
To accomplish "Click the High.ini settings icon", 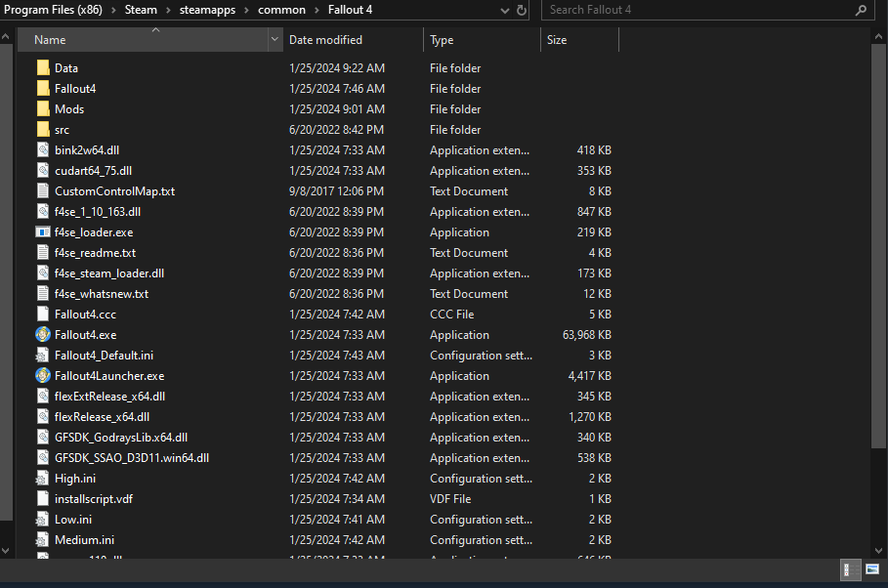I will [x=43, y=478].
